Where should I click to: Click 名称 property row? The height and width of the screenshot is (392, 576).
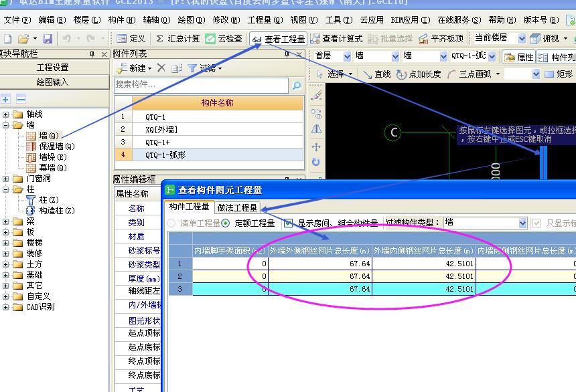pos(138,209)
